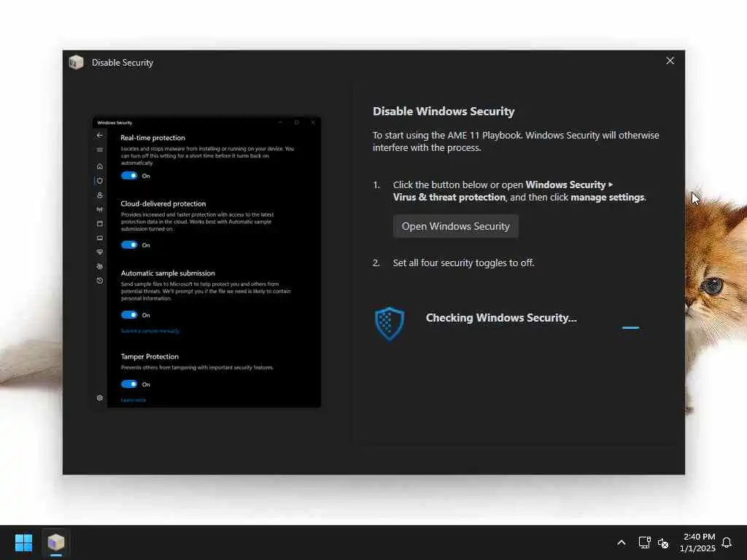Select the Device health heart icon in sidebar
747x560 pixels.
(x=99, y=252)
